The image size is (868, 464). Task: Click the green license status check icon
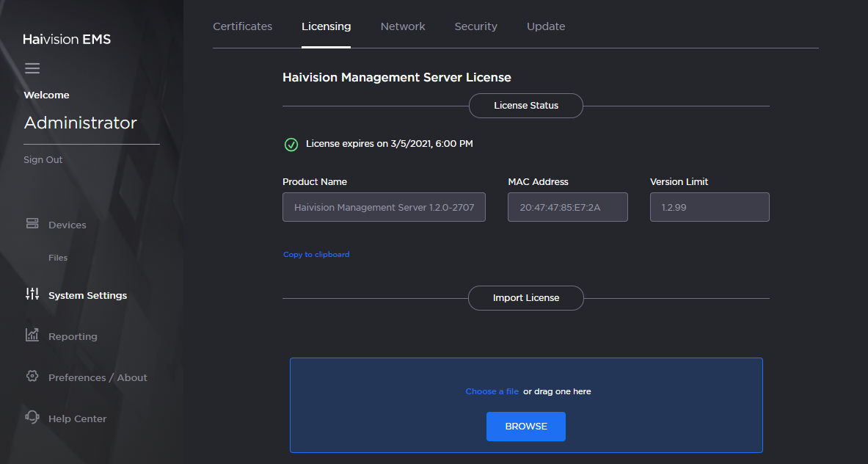[x=291, y=144]
